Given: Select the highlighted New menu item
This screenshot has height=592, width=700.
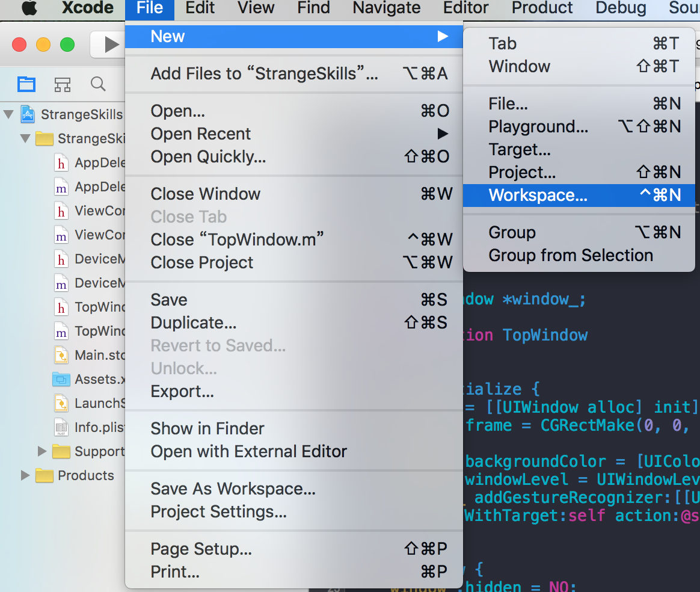Looking at the screenshot, I should [x=293, y=37].
